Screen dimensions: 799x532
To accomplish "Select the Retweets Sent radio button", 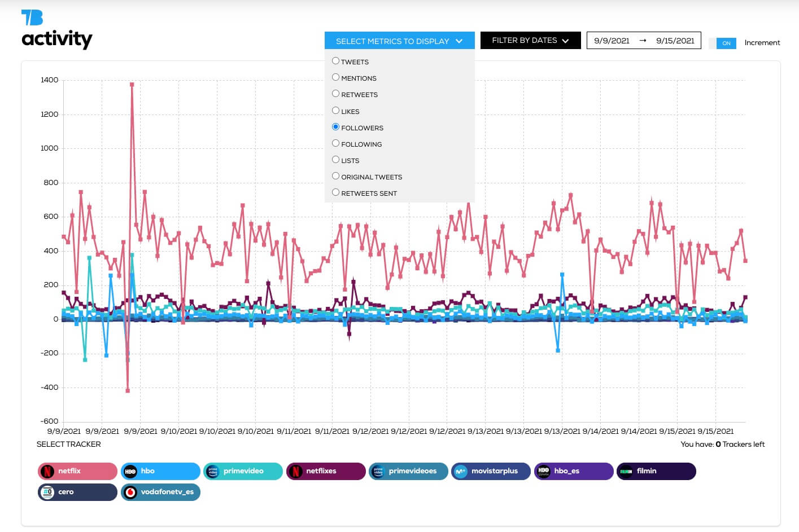I will click(x=335, y=192).
